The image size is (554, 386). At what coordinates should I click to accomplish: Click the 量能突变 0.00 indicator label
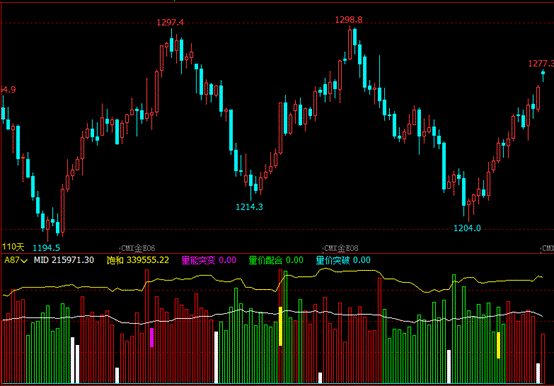[x=209, y=260]
